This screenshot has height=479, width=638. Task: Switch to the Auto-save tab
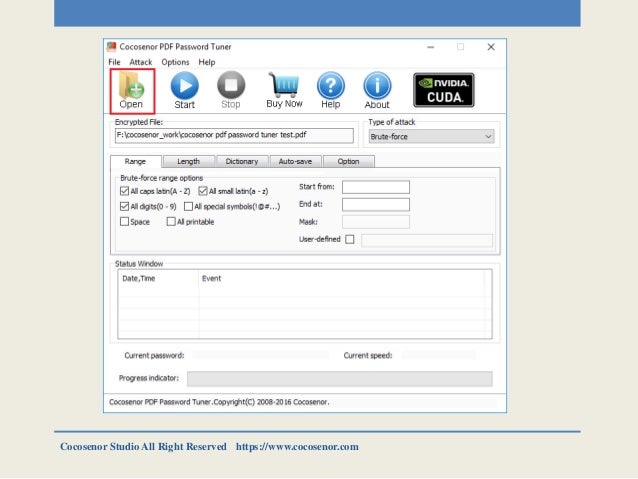[295, 162]
